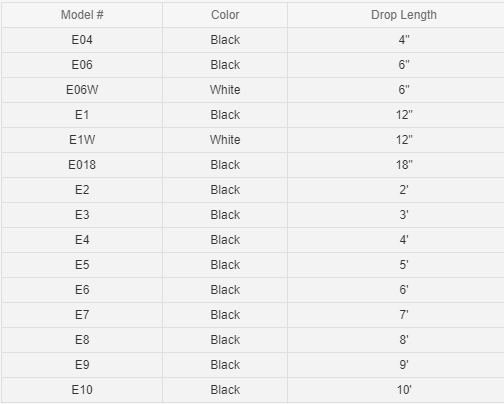Select the E4 model cell

82,240
